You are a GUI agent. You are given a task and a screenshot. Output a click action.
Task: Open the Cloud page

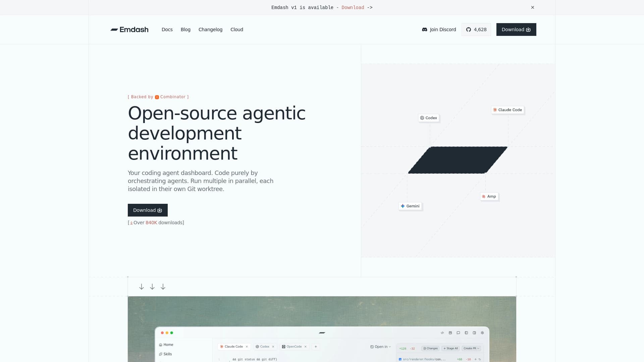pyautogui.click(x=237, y=29)
